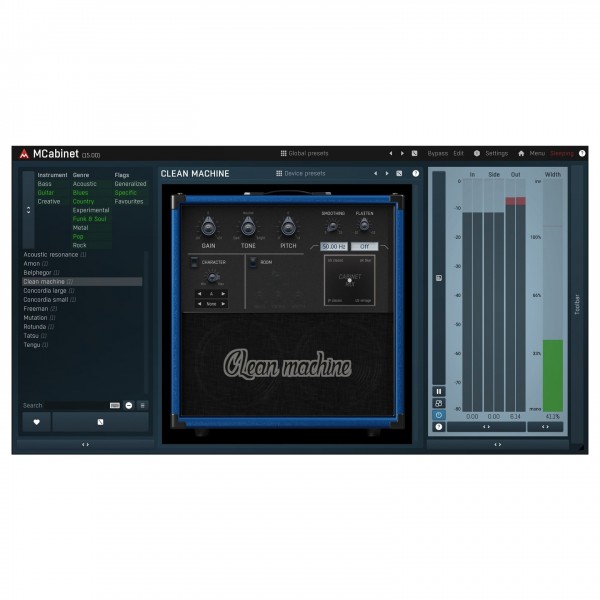Pause the meters
This screenshot has width=600, height=600.
click(x=439, y=391)
